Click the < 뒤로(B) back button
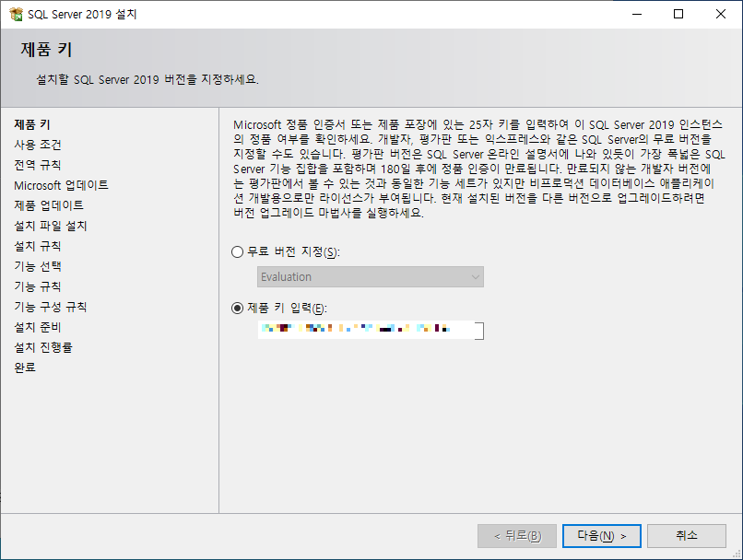 [x=517, y=536]
